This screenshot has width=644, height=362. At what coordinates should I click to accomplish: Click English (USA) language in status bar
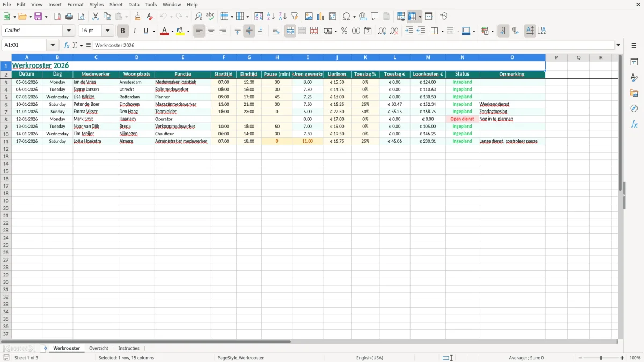pos(370,358)
